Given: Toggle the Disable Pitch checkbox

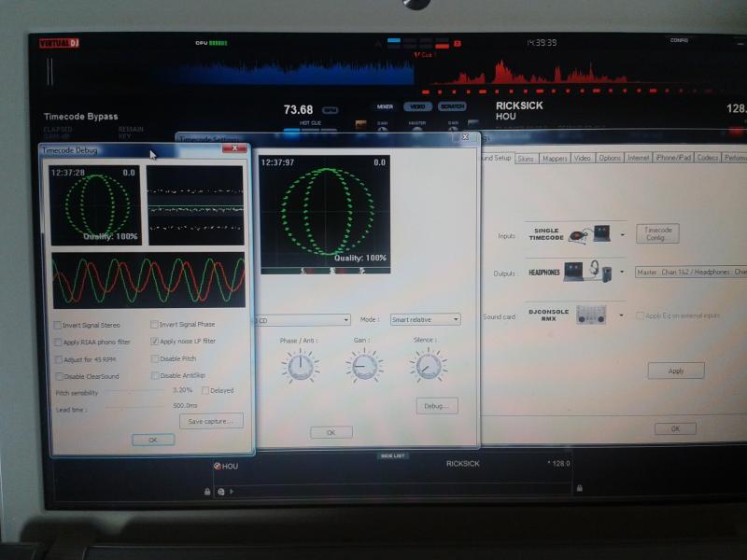Looking at the screenshot, I should [155, 358].
